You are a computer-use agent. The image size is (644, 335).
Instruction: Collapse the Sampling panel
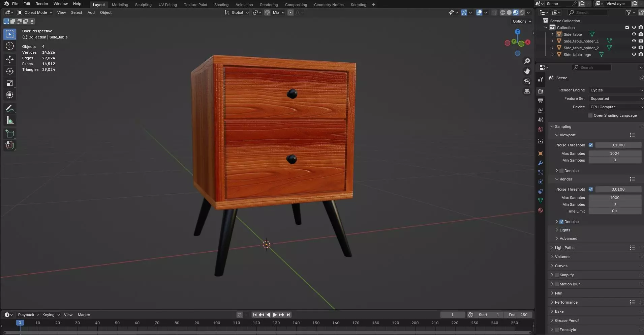point(563,127)
